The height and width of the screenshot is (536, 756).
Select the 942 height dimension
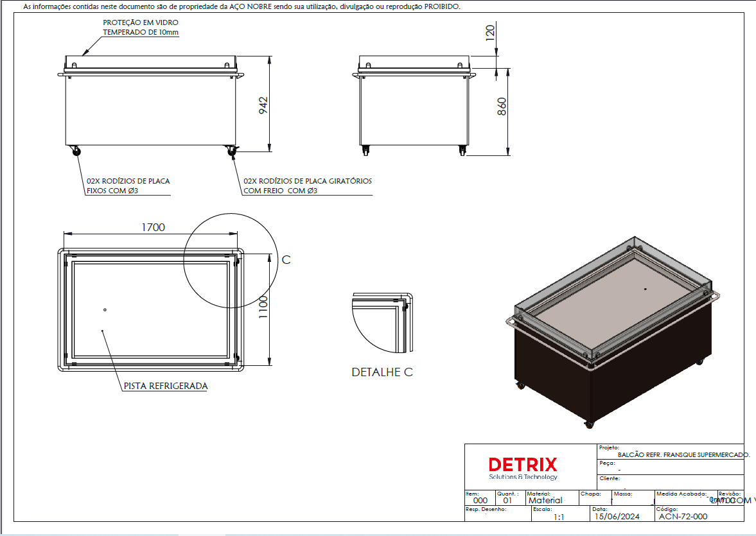point(263,105)
